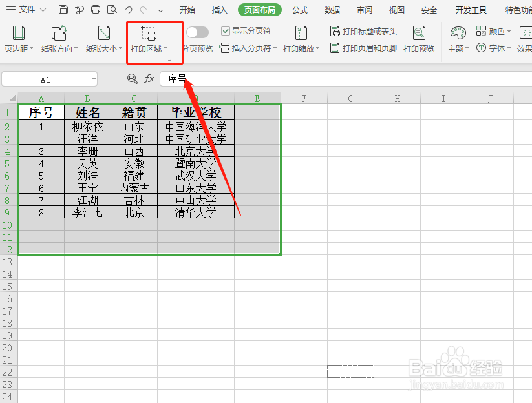
Task: Select cell containing 暨南大学
Action: [196, 163]
